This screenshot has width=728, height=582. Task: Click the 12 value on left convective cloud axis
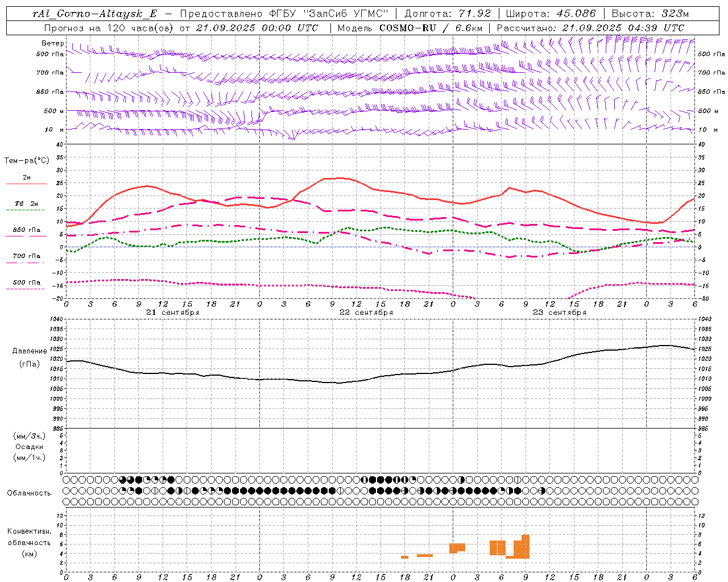[x=60, y=516]
